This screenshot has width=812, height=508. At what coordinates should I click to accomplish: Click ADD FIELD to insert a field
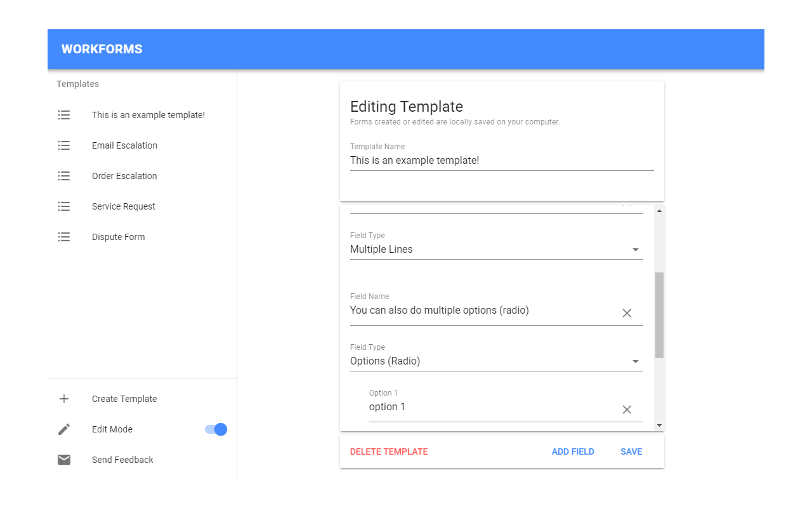[573, 451]
